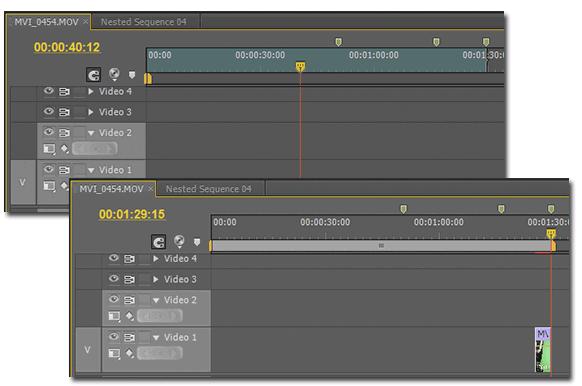582x386 pixels.
Task: Click Set Unnumbered Marker icon in 00:01:29:15 timeline
Action: [197, 242]
